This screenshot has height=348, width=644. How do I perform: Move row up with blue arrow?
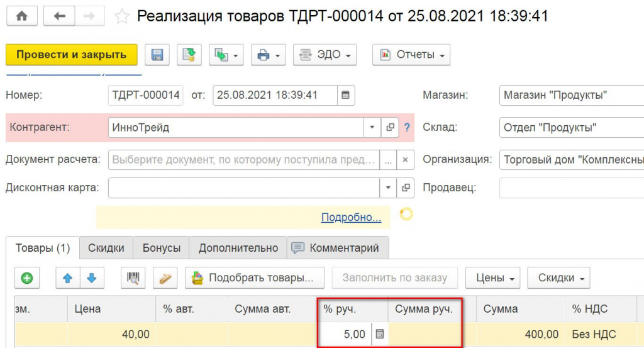68,278
